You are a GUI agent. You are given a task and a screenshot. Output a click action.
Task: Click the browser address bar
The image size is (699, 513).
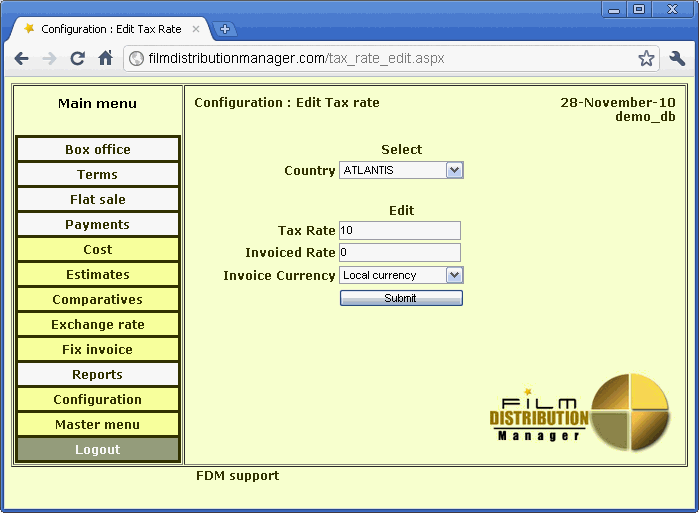point(380,58)
